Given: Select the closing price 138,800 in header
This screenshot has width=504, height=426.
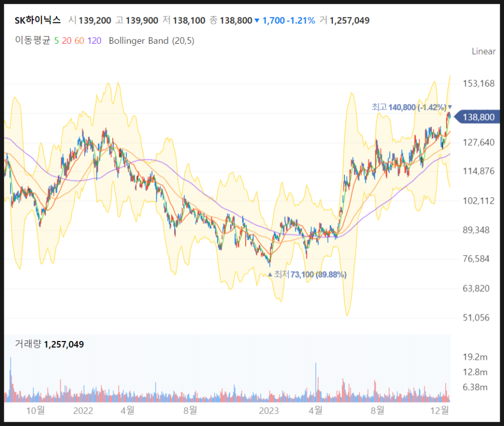Looking at the screenshot, I should (236, 20).
